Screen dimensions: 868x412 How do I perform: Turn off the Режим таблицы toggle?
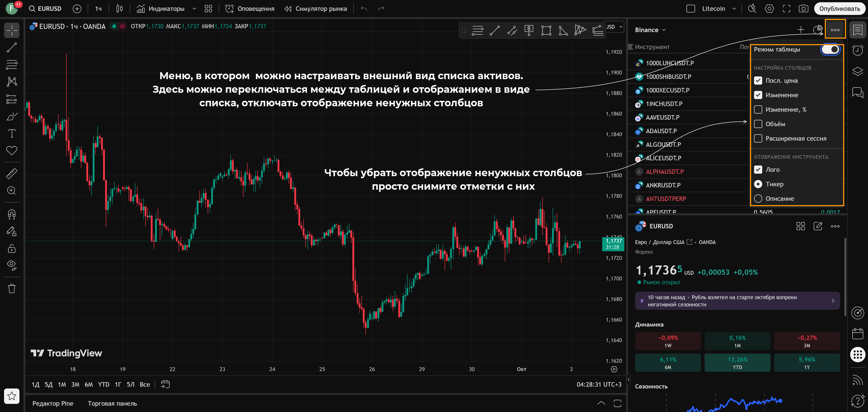click(x=830, y=50)
